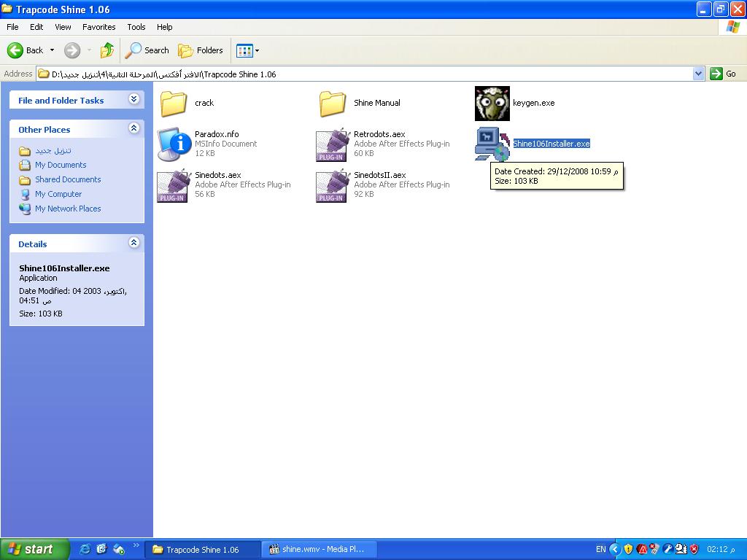Click the Retrodots.aex file name

point(379,134)
